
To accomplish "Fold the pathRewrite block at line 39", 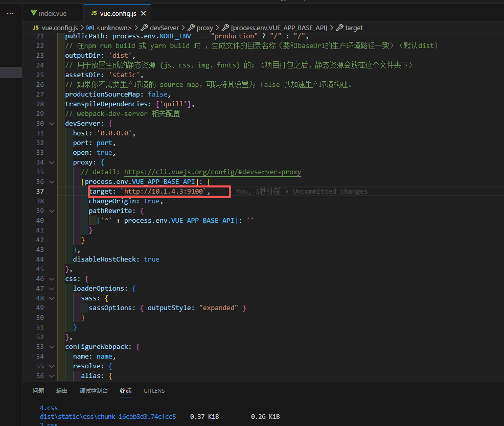I will [52, 211].
